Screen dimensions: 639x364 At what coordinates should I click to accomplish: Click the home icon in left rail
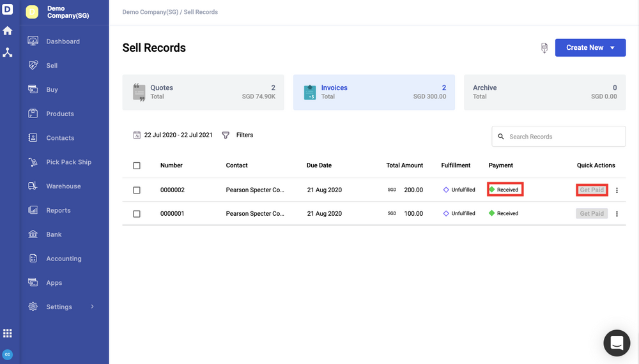coord(8,31)
